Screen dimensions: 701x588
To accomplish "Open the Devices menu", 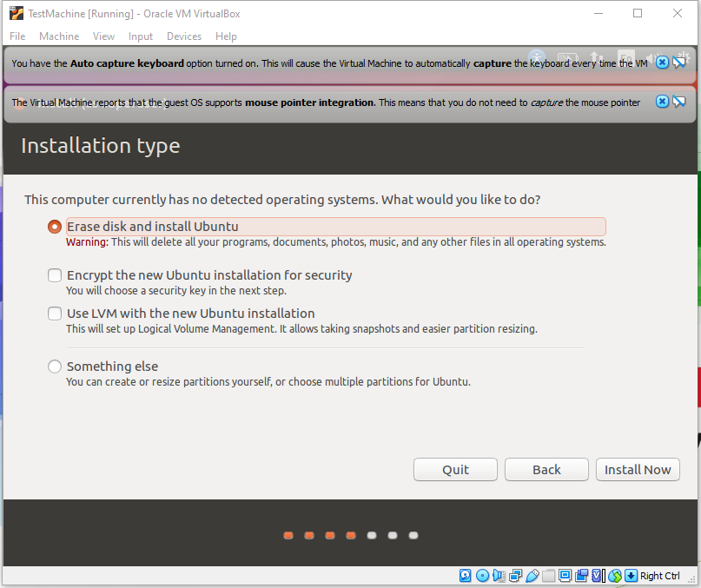I will pyautogui.click(x=183, y=36).
